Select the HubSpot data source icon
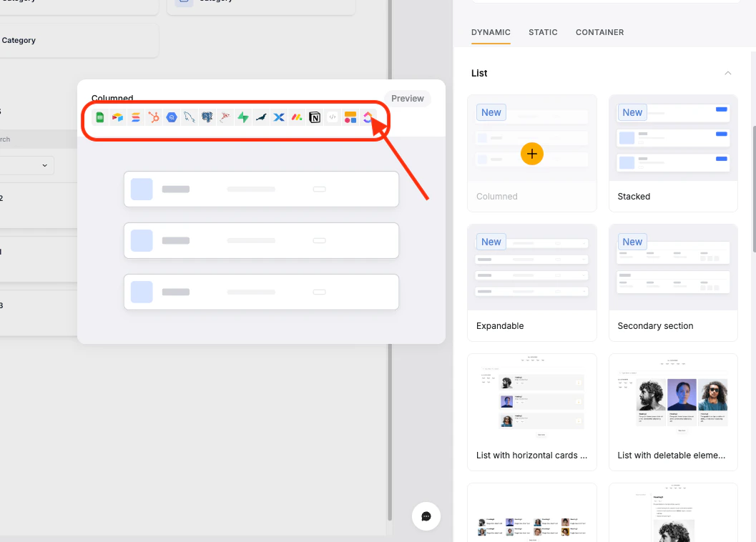756x542 pixels. coord(153,117)
